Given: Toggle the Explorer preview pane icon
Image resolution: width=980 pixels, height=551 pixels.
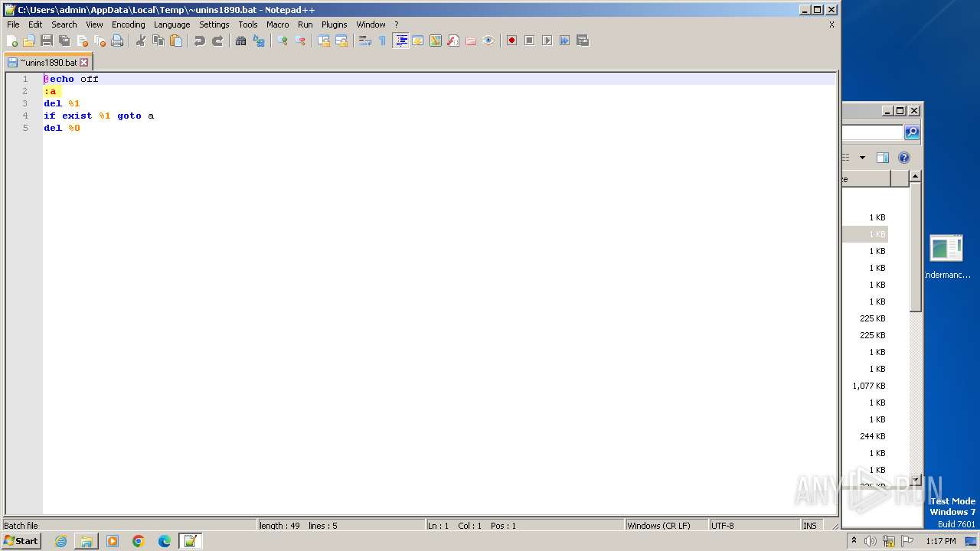Looking at the screenshot, I should click(882, 158).
